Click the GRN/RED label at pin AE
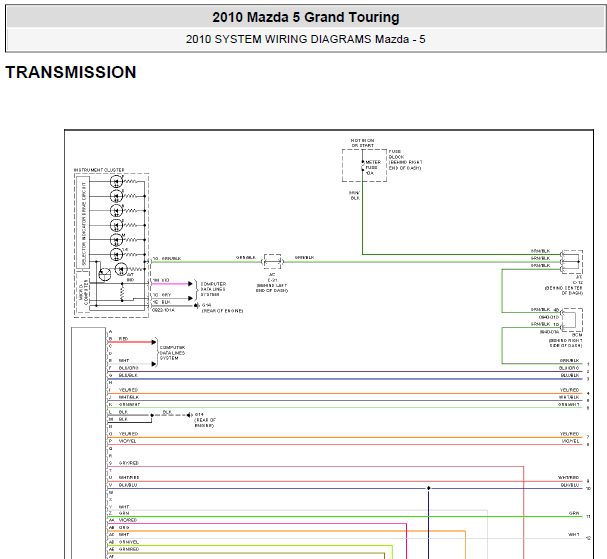 [x=129, y=549]
